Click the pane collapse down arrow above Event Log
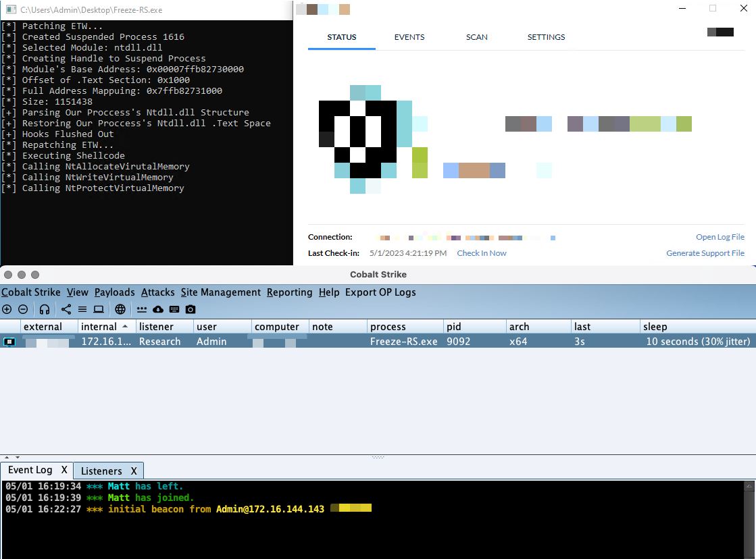Screen dimensions: 756x559 [18, 457]
